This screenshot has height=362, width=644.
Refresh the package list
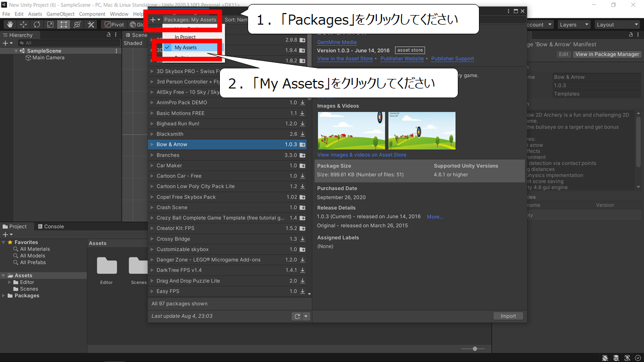297,316
